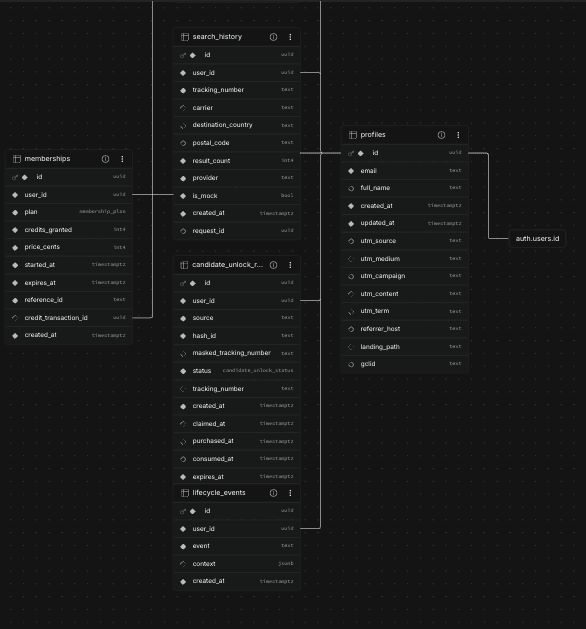Click the provider column row
The width and height of the screenshot is (586, 629).
(x=237, y=178)
